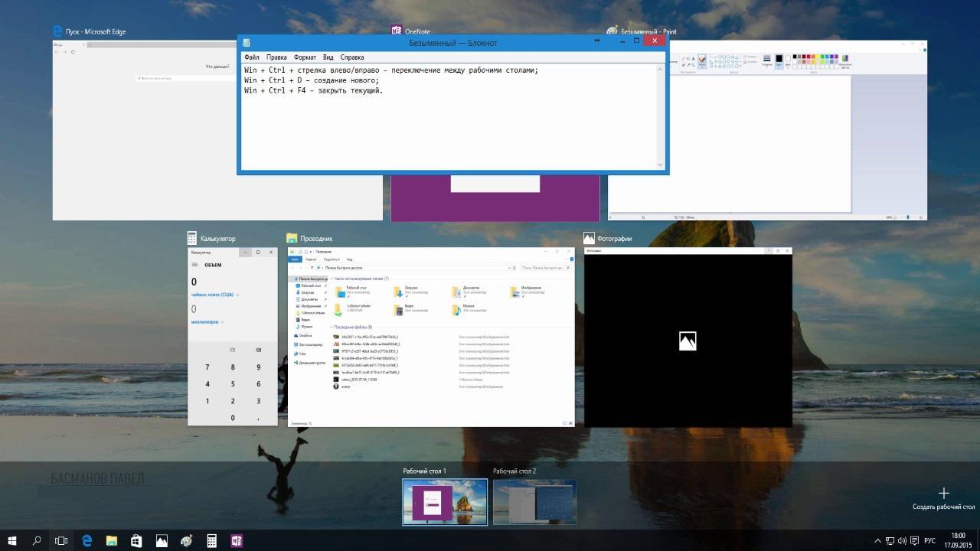Click the Calculator icon on the taskbar

[x=211, y=540]
